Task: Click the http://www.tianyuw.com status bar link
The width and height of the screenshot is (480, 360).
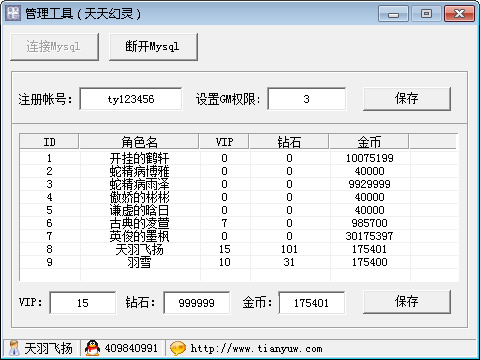Action: pyautogui.click(x=256, y=349)
